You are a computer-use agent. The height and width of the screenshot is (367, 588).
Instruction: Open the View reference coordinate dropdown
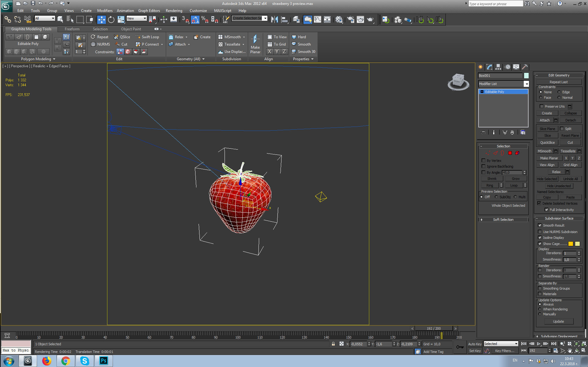pyautogui.click(x=145, y=18)
